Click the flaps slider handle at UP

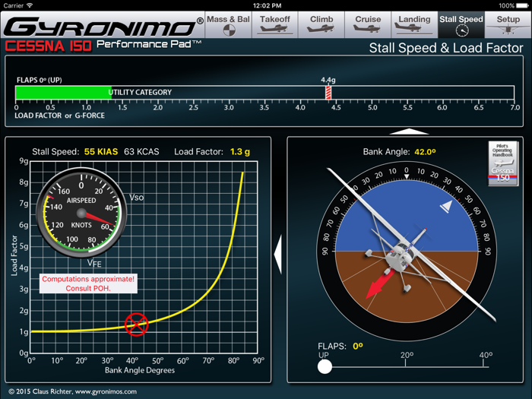coord(325,367)
